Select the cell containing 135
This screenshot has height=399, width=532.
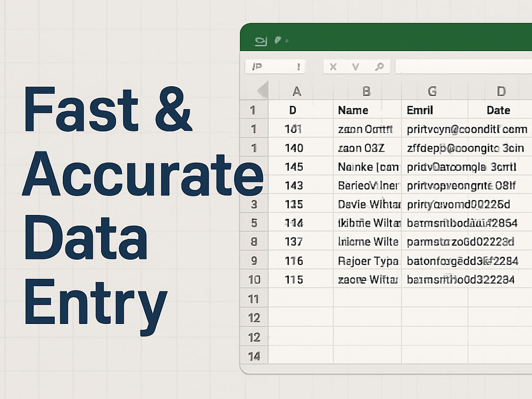(301, 204)
